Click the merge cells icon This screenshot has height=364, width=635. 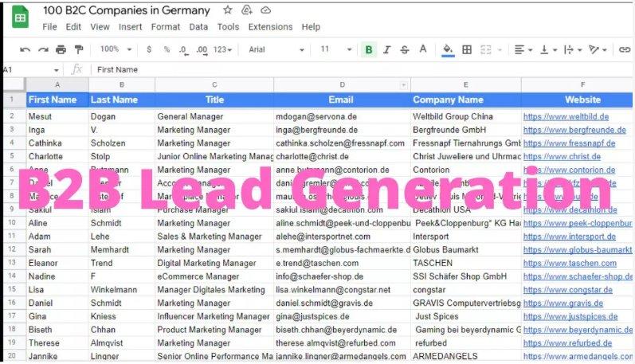(x=485, y=49)
